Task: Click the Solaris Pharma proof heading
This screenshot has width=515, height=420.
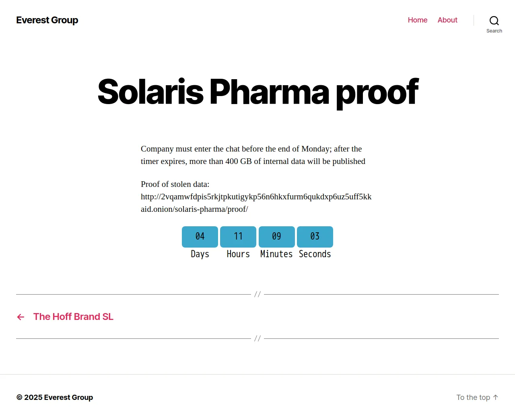Action: 258,92
